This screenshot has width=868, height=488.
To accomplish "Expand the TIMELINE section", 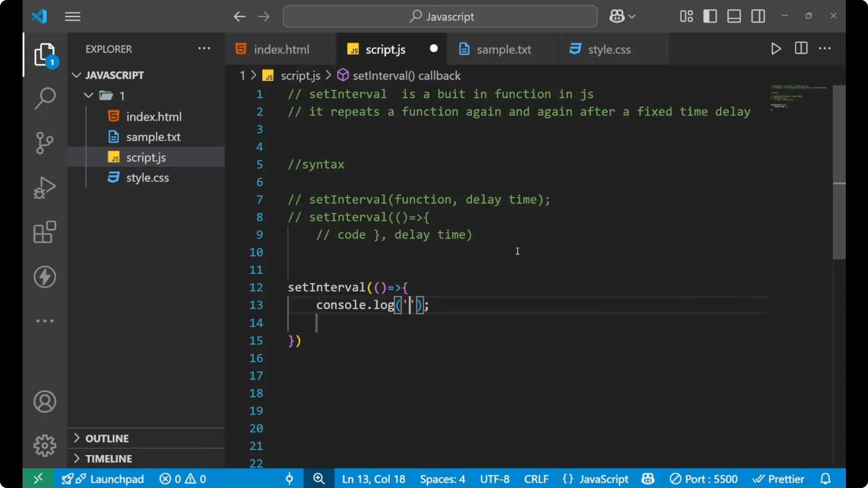I will pyautogui.click(x=109, y=458).
